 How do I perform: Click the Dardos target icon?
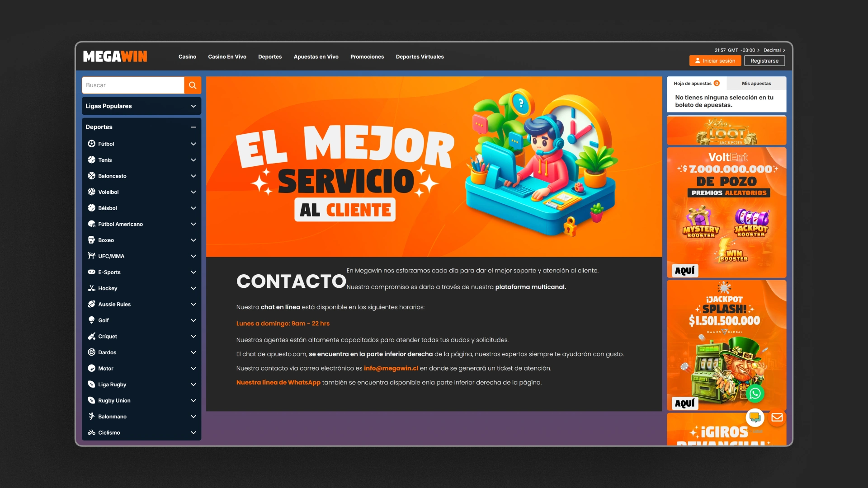(91, 352)
